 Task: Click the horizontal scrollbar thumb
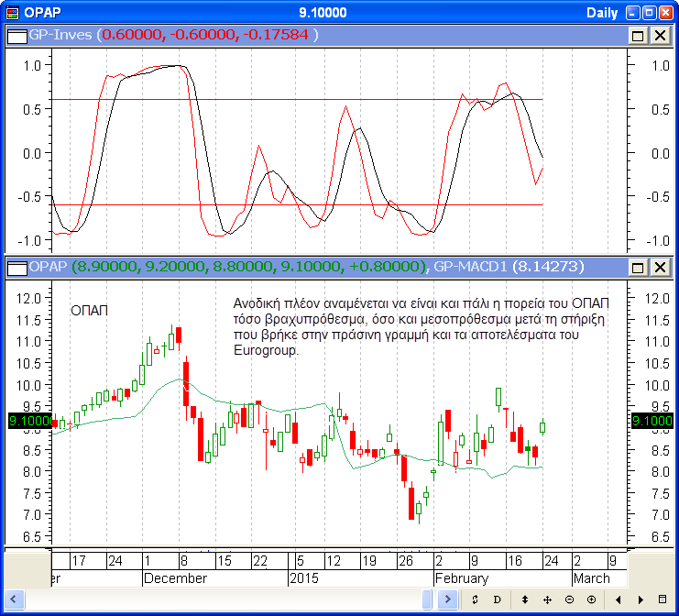pos(427,599)
